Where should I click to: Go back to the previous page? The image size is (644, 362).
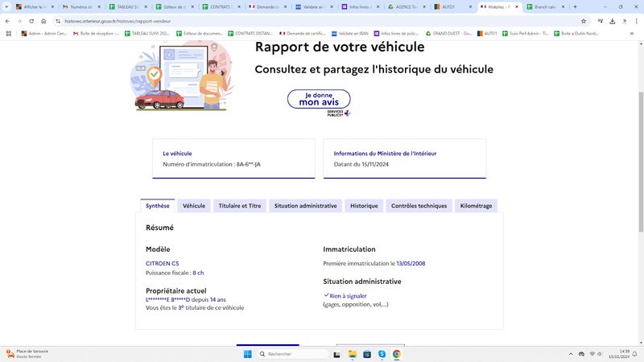(x=7, y=21)
